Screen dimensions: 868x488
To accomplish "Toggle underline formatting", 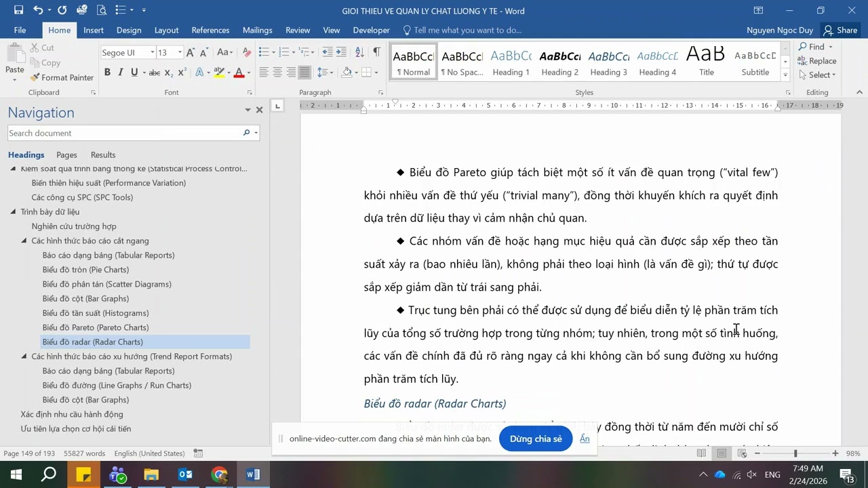I will point(134,73).
